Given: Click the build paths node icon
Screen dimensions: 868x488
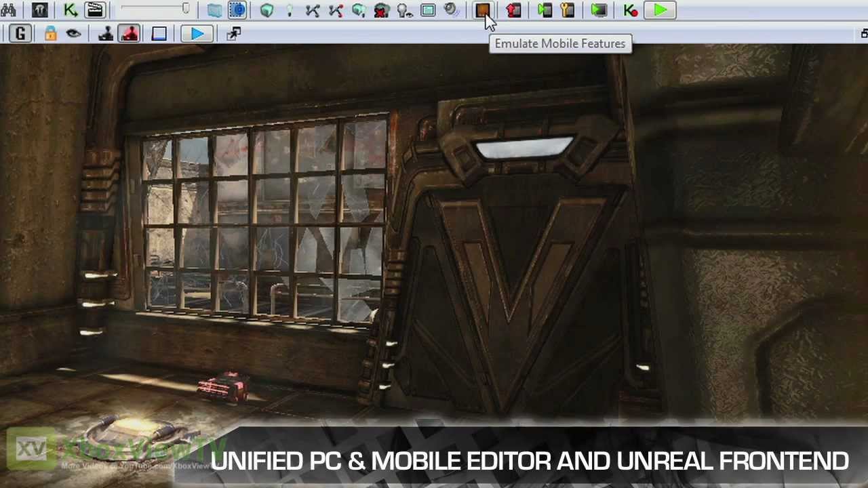Looking at the screenshot, I should [313, 10].
